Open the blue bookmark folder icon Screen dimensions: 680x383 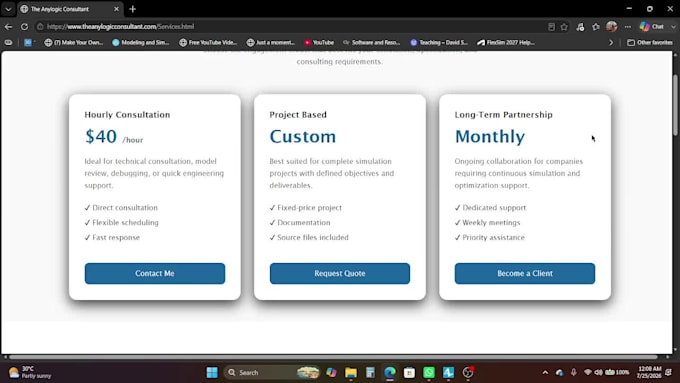[28, 43]
